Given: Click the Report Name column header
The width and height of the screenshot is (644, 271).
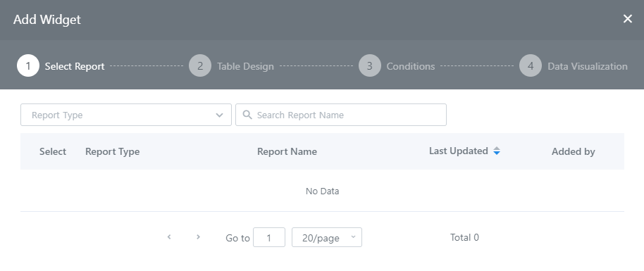Looking at the screenshot, I should click(287, 151).
